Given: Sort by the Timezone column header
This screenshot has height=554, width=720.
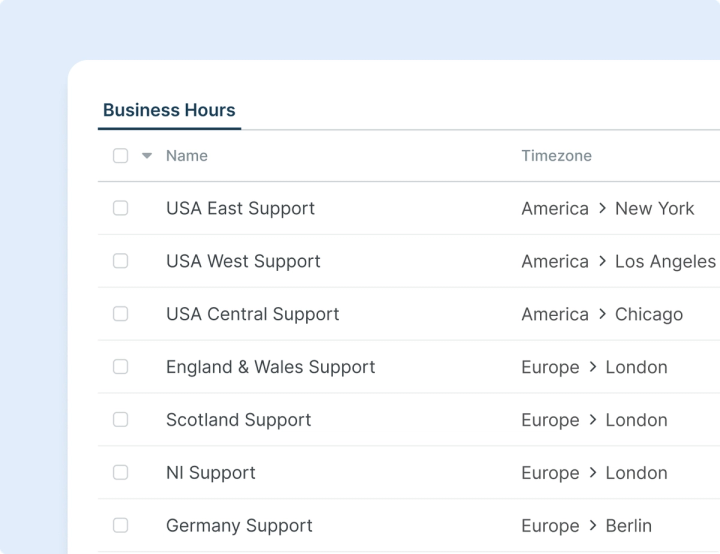Looking at the screenshot, I should point(556,156).
